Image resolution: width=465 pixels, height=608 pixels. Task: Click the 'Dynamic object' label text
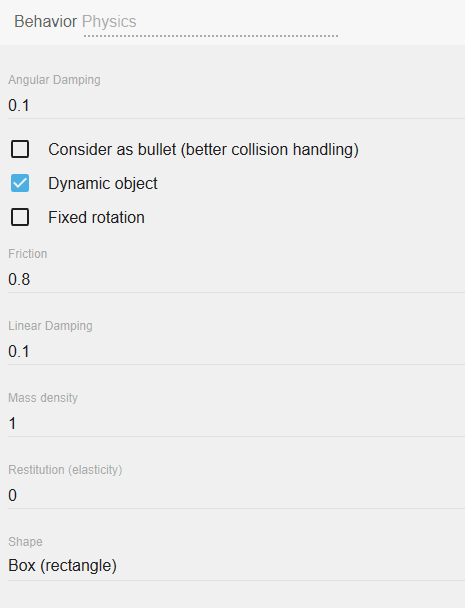[103, 183]
